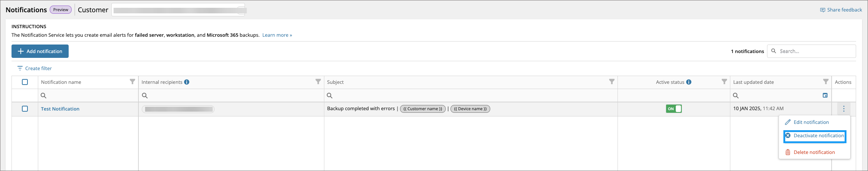The image size is (868, 171).
Task: Focus the Search notifications box
Action: pyautogui.click(x=811, y=51)
